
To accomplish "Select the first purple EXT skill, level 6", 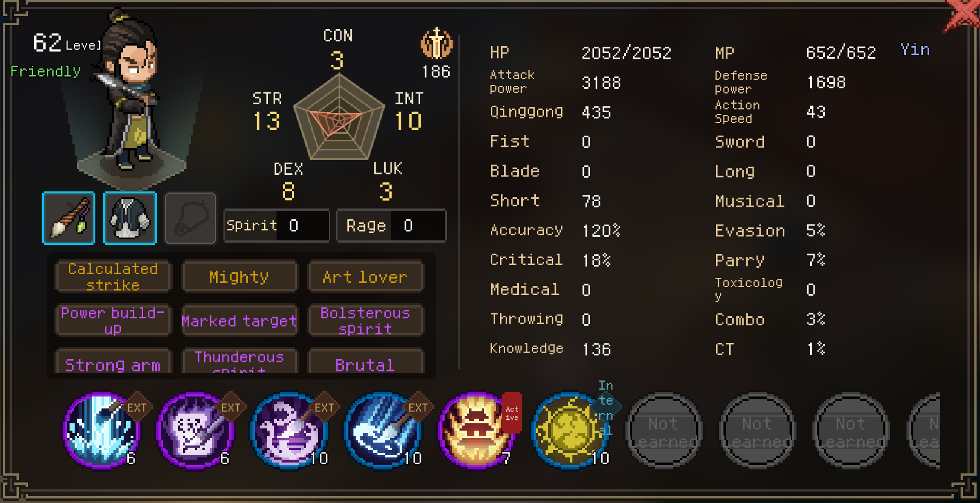I will 101,430.
